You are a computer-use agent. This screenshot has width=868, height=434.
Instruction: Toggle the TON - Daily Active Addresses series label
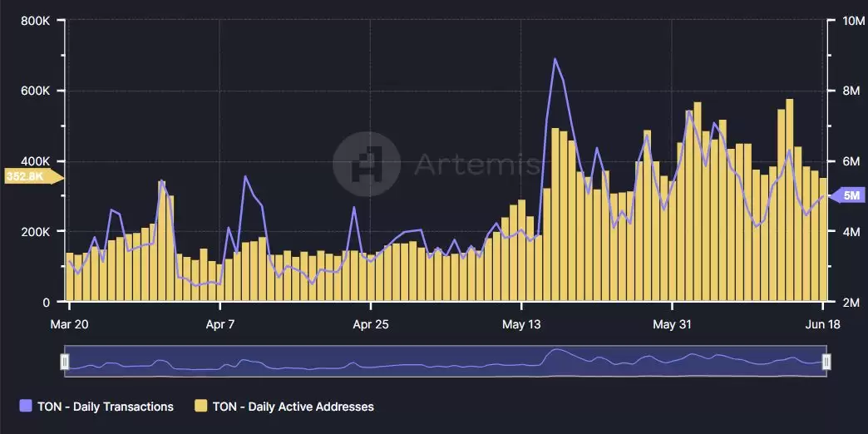coord(293,407)
